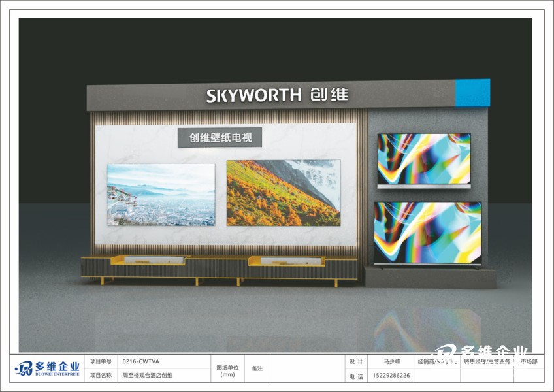Click the 图纸单位 (mm) cell
The height and width of the screenshot is (392, 554).
(227, 368)
